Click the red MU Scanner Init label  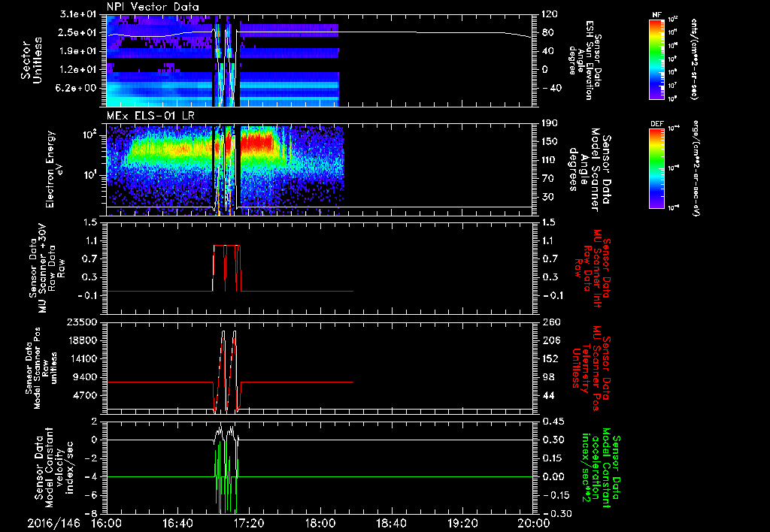[593, 268]
